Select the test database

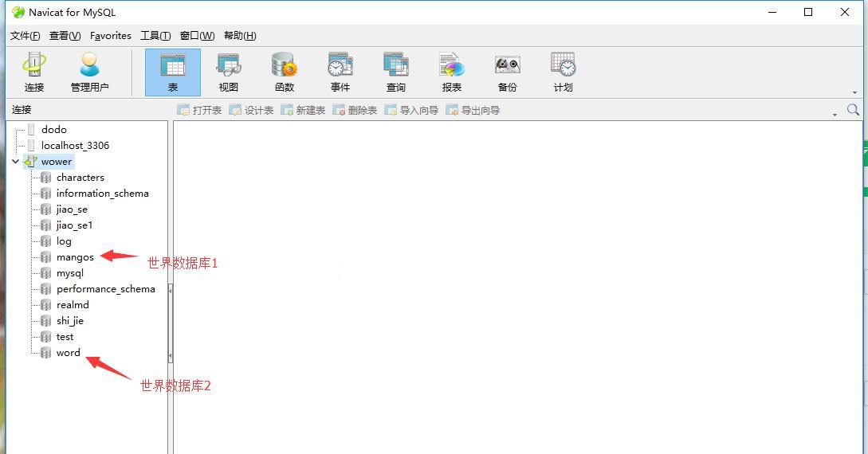[65, 337]
